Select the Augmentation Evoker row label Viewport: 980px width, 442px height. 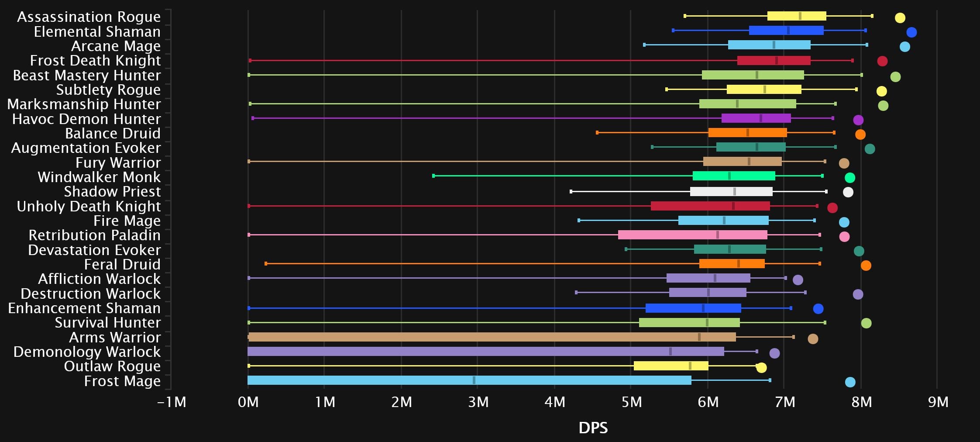86,148
